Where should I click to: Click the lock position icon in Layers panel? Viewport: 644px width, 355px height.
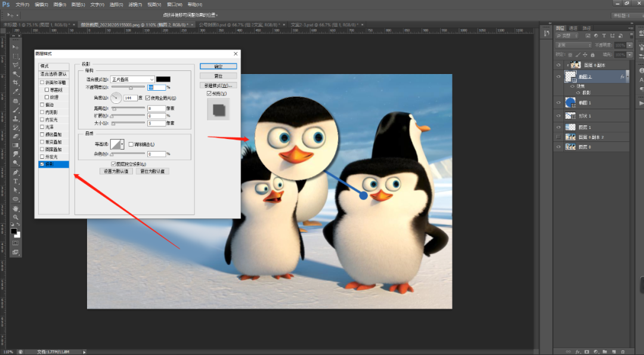pos(585,55)
